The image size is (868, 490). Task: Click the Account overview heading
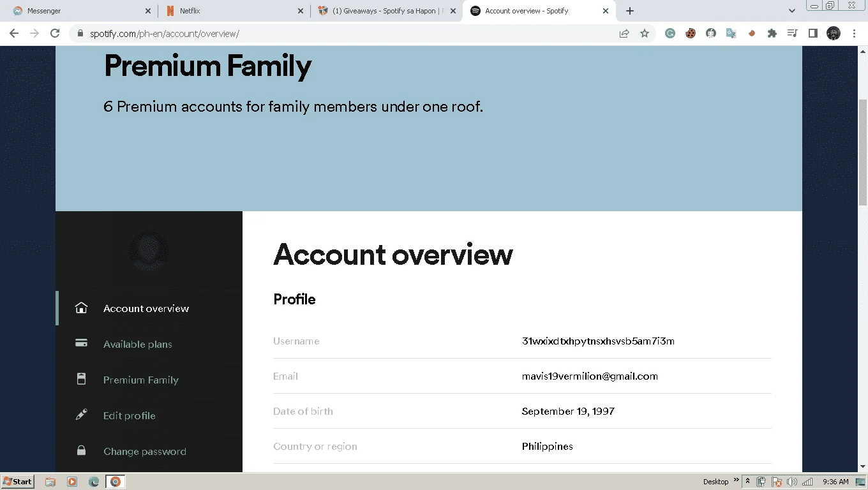pos(393,255)
